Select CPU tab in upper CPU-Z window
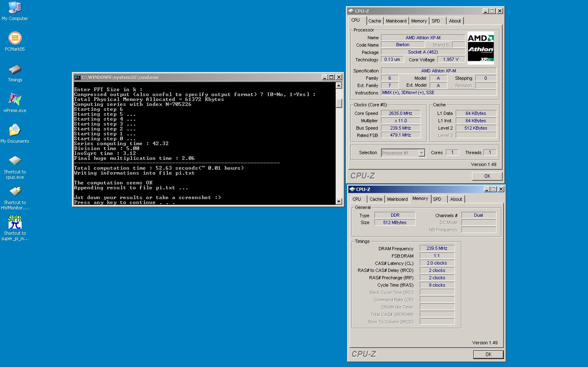 pos(356,20)
